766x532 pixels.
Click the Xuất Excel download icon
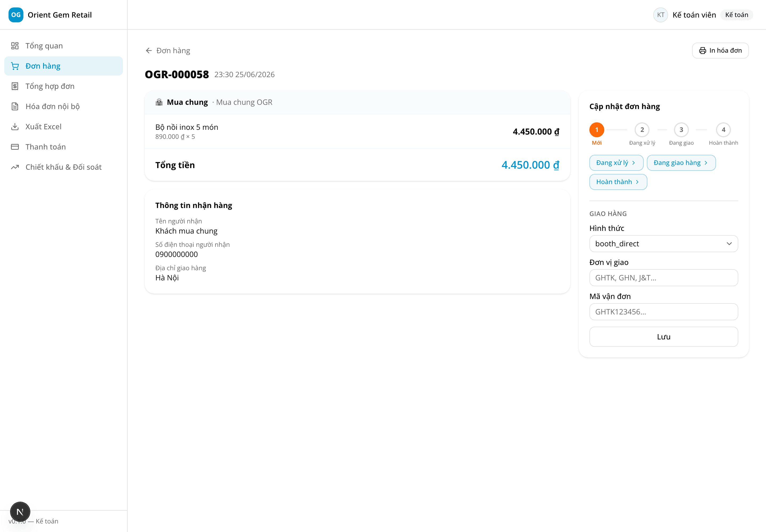(x=15, y=127)
